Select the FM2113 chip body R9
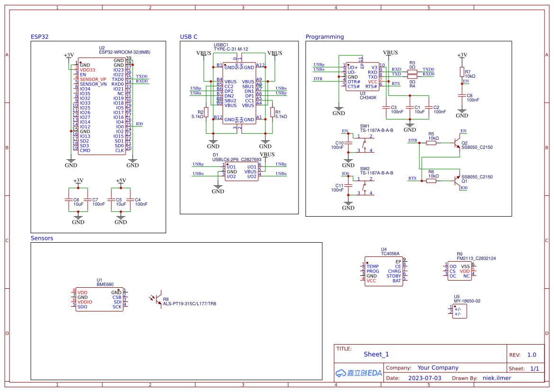 tap(459, 271)
